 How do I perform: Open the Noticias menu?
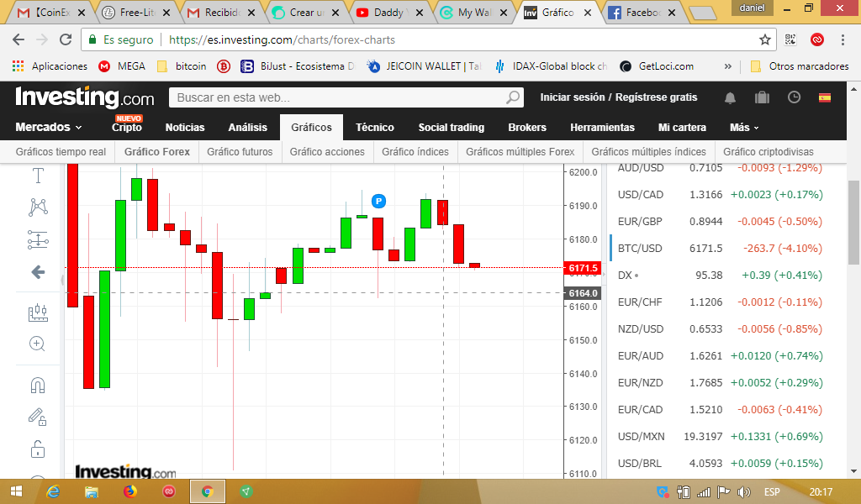[x=185, y=127]
